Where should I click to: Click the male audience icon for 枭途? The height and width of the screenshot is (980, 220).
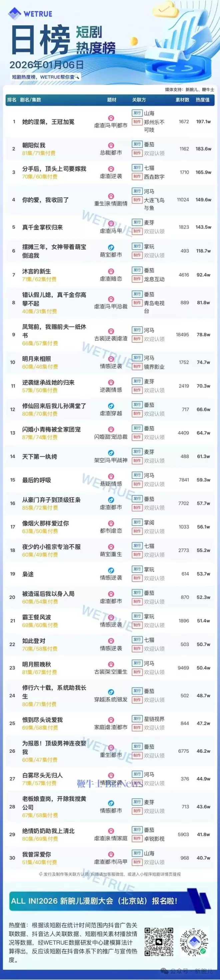tap(111, 571)
